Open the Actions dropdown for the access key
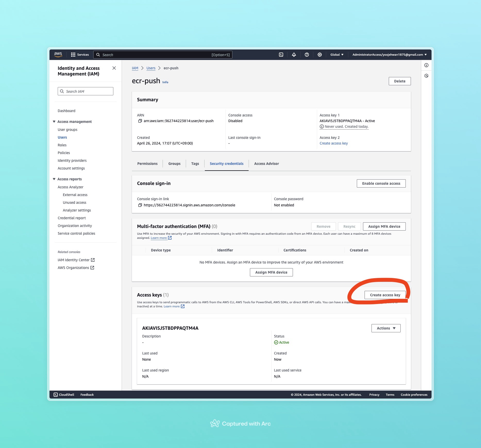Image resolution: width=481 pixels, height=448 pixels. coord(386,328)
